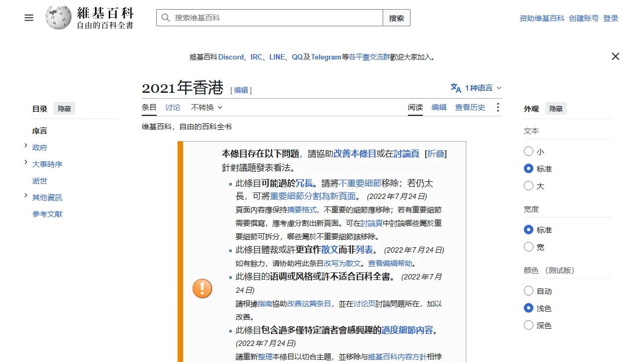This screenshot has width=644, height=362.
Task: Select the 小 text size option
Action: 529,152
